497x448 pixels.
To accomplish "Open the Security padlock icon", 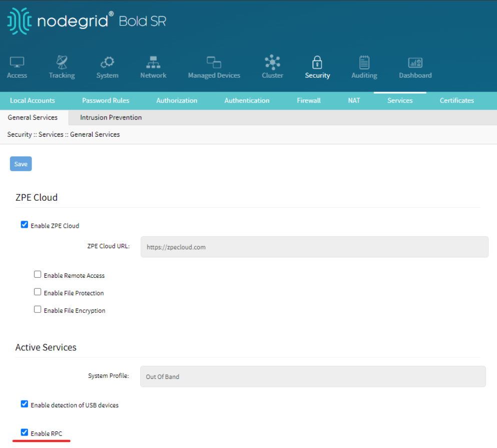I will coord(317,62).
